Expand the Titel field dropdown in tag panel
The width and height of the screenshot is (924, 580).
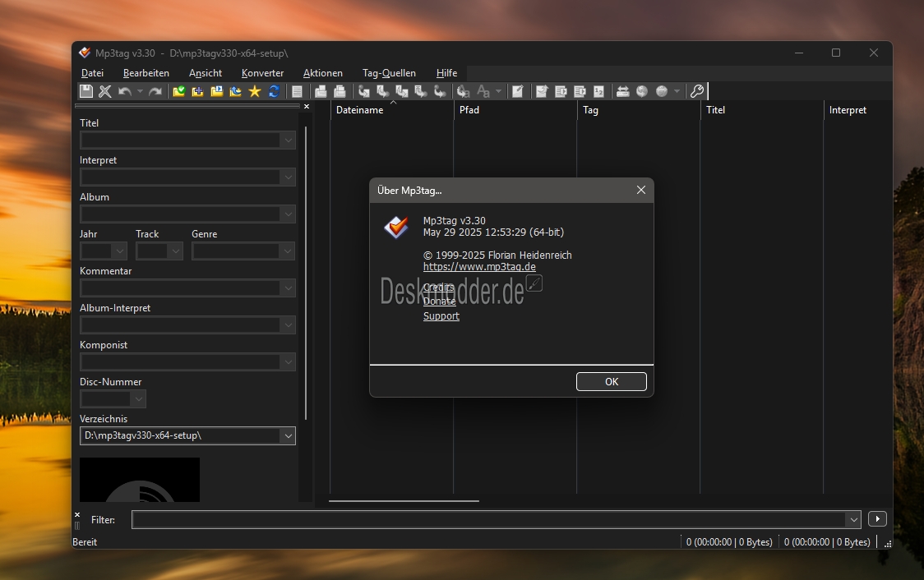click(x=289, y=140)
